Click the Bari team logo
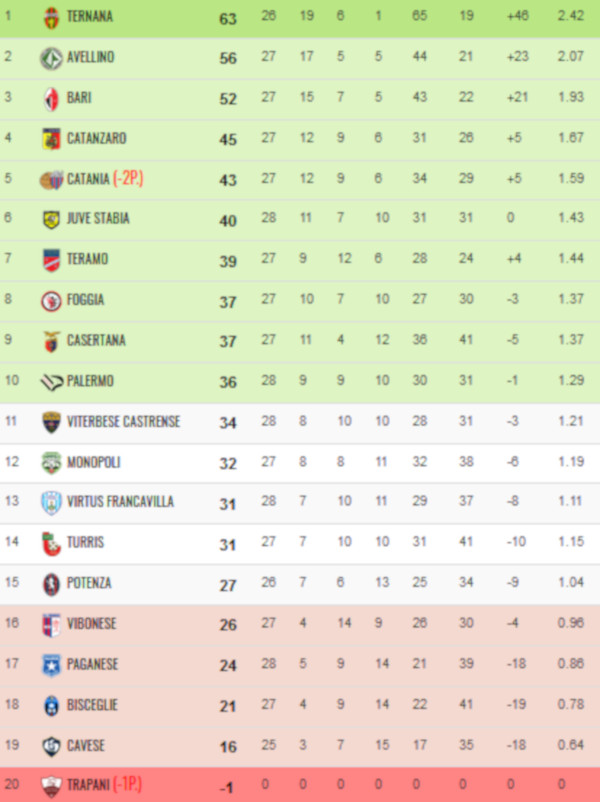The width and height of the screenshot is (600, 802). click(51, 98)
